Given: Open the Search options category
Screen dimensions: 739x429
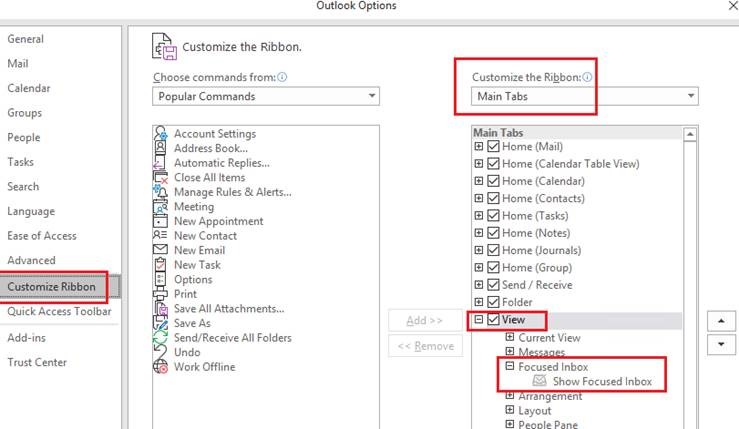Looking at the screenshot, I should [x=23, y=187].
